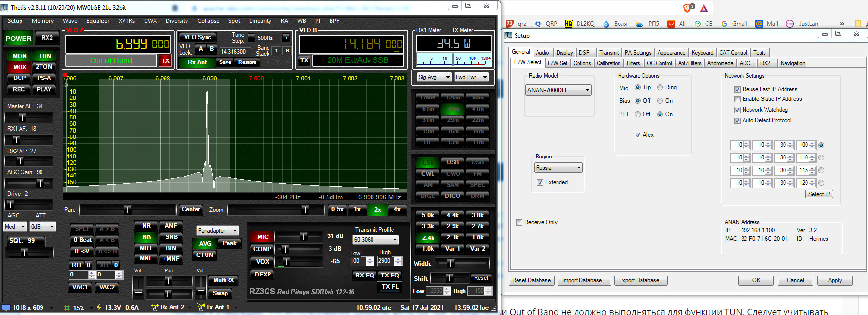The width and height of the screenshot is (868, 315).
Task: Click the transmit filter Low value field
Action: pos(358,261)
